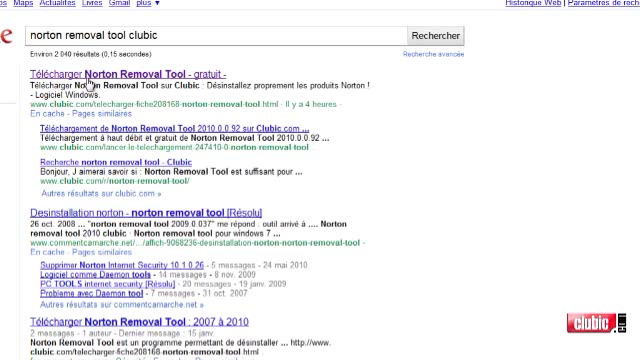The width and height of the screenshot is (640, 360).
Task: Open Téléchargement de Norton Removal Tool 2010.0.0.92 result
Action: tap(174, 129)
